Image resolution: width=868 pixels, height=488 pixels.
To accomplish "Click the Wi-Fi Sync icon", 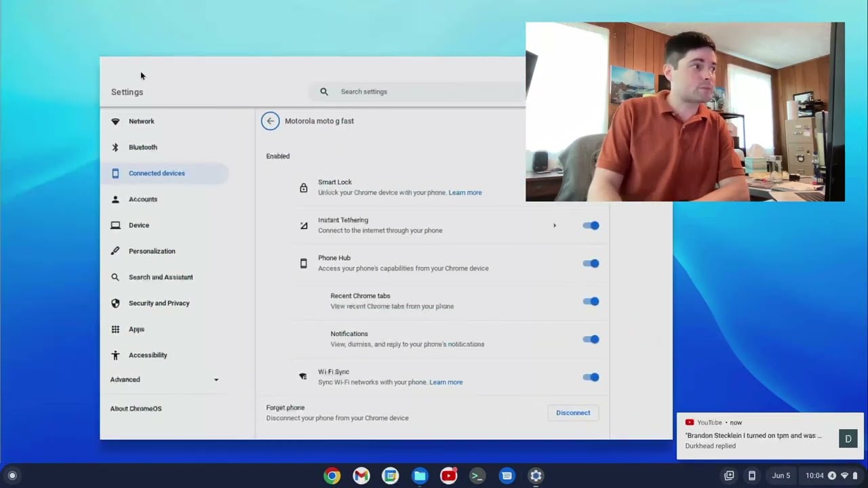I will coord(303,377).
